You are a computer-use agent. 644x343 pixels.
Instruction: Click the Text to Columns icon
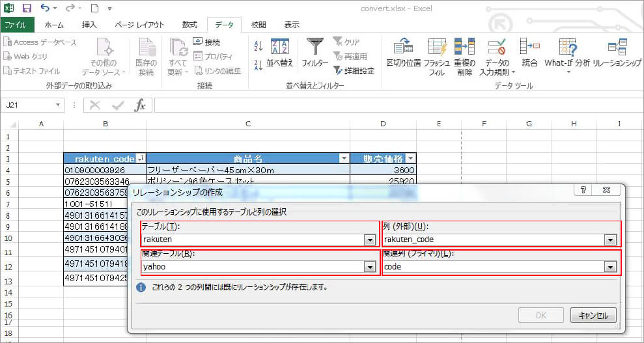404,48
